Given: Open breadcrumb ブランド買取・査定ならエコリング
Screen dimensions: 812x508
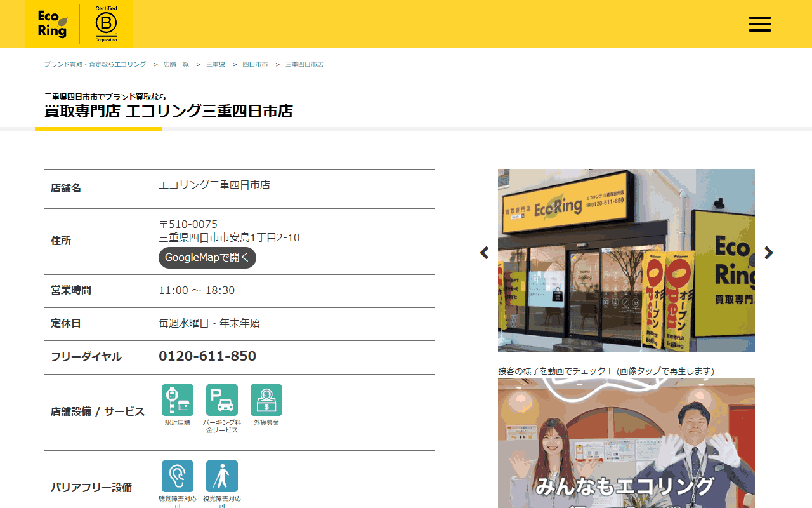Looking at the screenshot, I should [95, 65].
